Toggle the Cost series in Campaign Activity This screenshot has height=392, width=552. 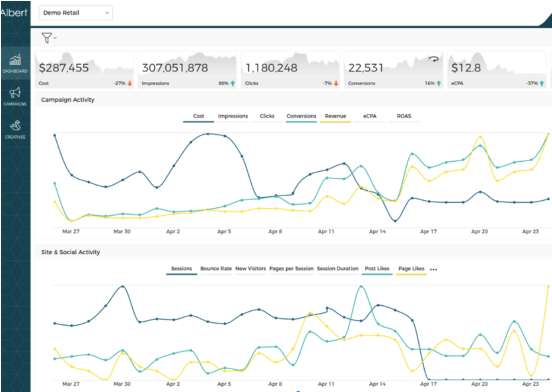pos(198,116)
